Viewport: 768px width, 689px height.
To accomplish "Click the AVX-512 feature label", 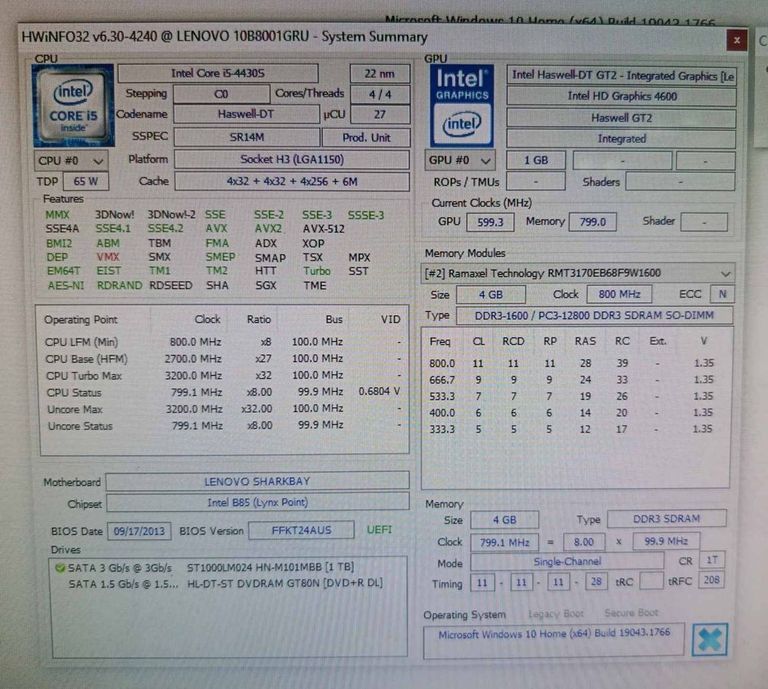I will [323, 229].
